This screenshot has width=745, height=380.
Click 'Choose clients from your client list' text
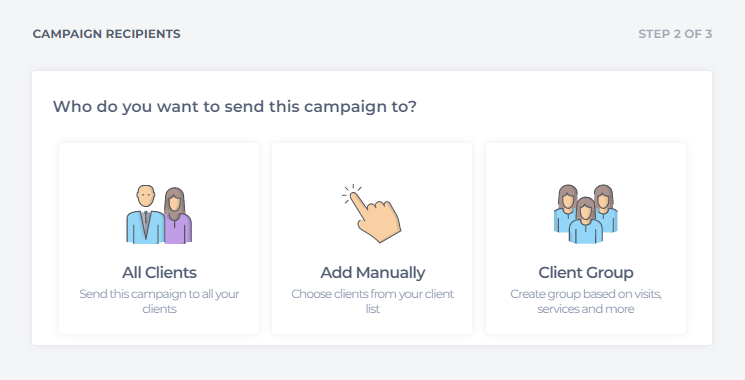372,301
